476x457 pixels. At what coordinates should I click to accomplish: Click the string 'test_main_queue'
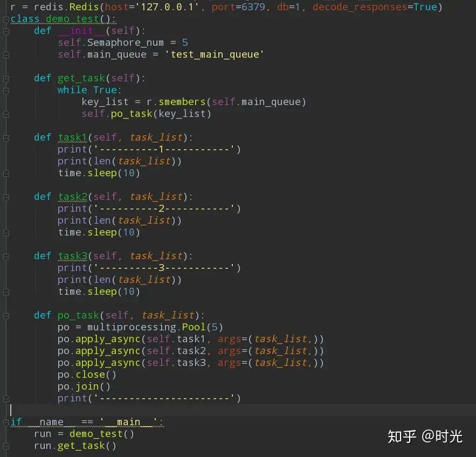215,54
